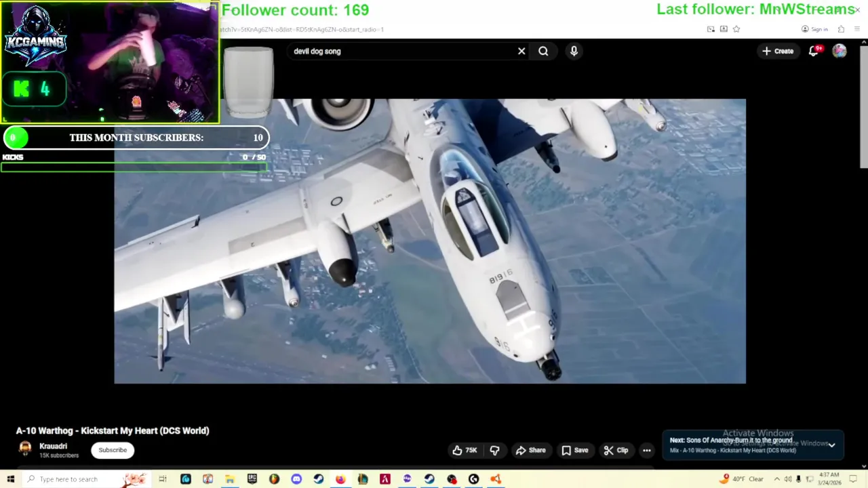Subscribe to the Krauadri channel
Screen dimensions: 868x488
(x=113, y=450)
